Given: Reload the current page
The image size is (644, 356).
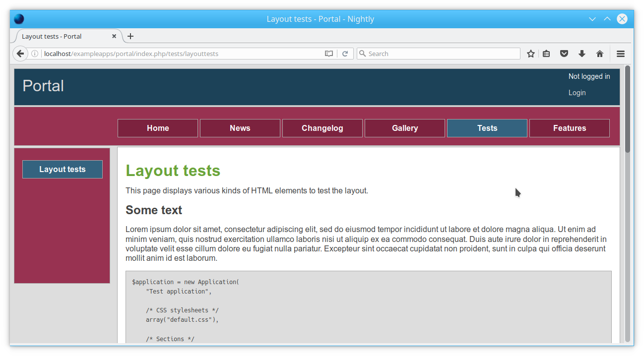Looking at the screenshot, I should (345, 54).
